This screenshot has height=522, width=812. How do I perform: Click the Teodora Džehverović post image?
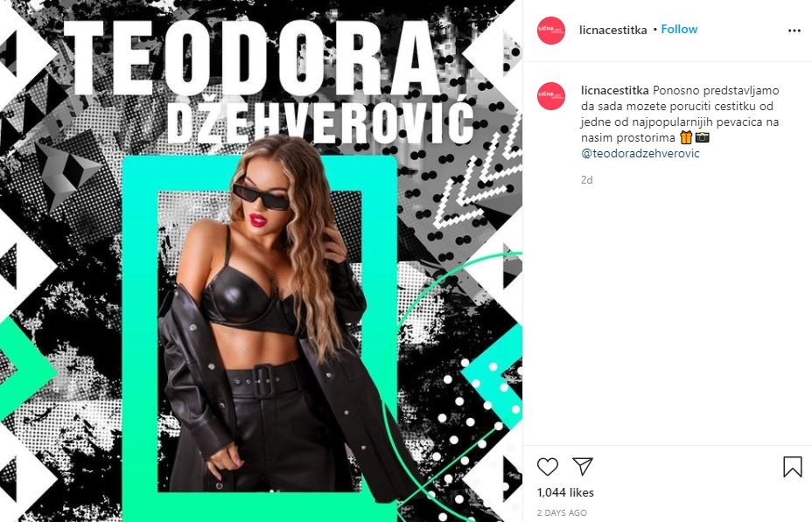tap(261, 261)
